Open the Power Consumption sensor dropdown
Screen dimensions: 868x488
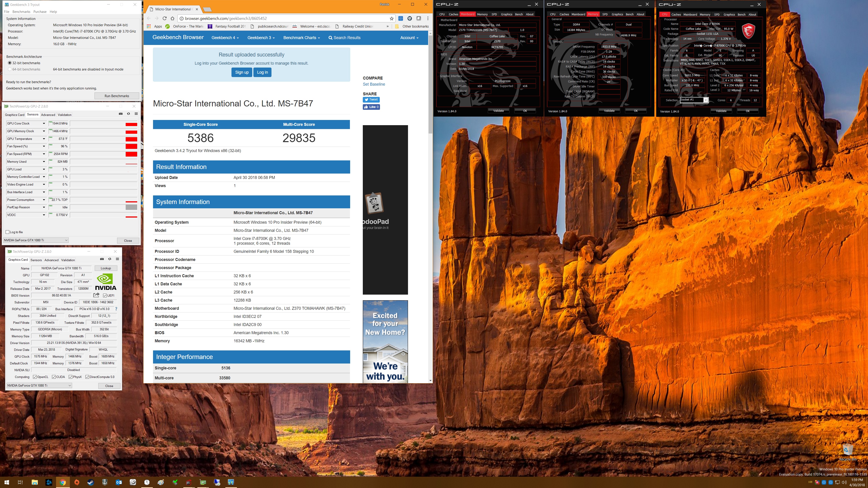coord(44,200)
